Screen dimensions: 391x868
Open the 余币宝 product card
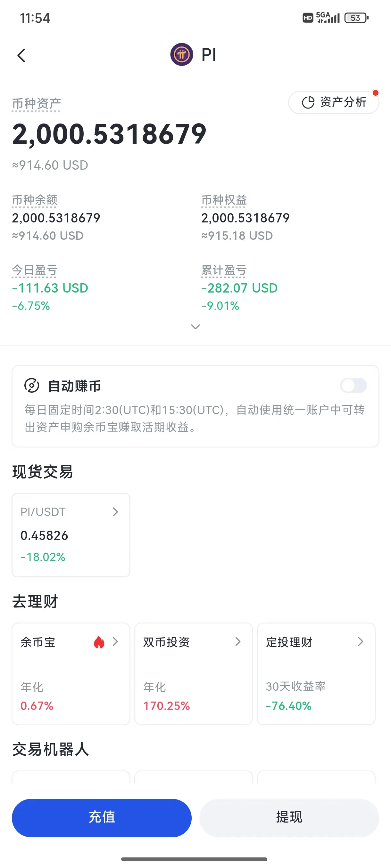[x=71, y=674]
